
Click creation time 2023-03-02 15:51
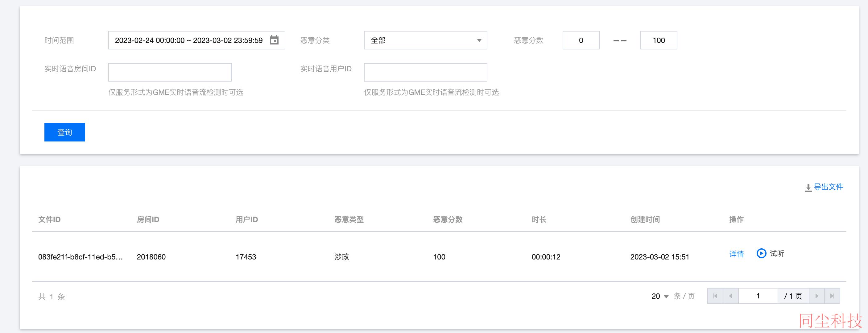(x=660, y=257)
